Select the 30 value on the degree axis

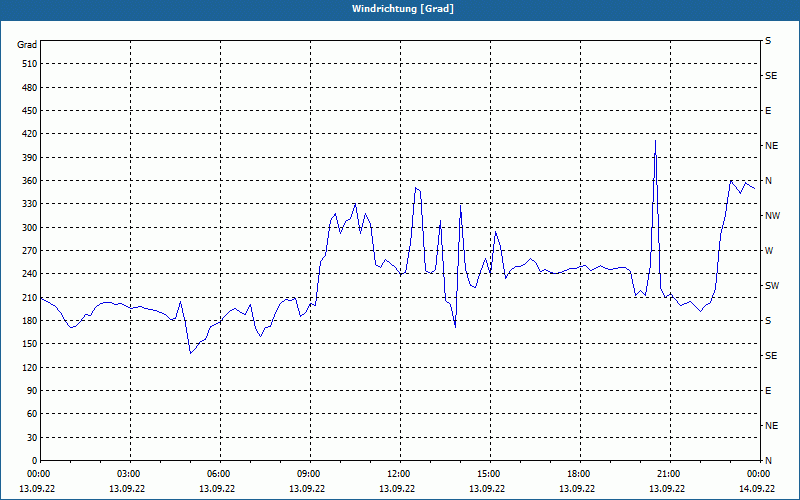(32, 437)
